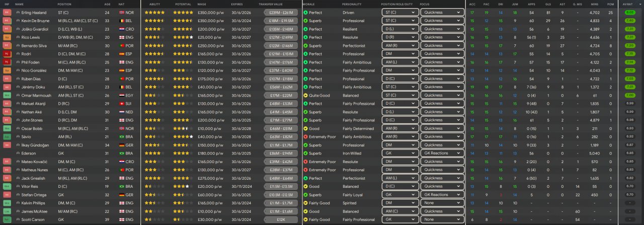Click the Norway flag in Haaland's row
This screenshot has width=644, height=225.
click(x=121, y=12)
